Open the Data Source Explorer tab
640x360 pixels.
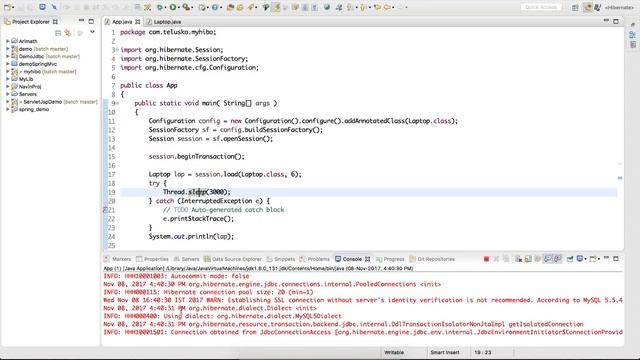click(x=233, y=259)
